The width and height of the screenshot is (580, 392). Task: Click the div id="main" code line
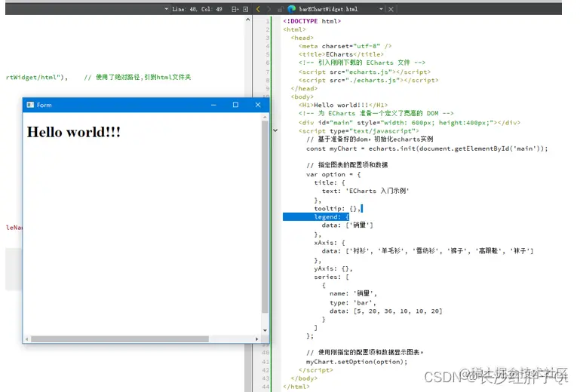click(x=410, y=123)
